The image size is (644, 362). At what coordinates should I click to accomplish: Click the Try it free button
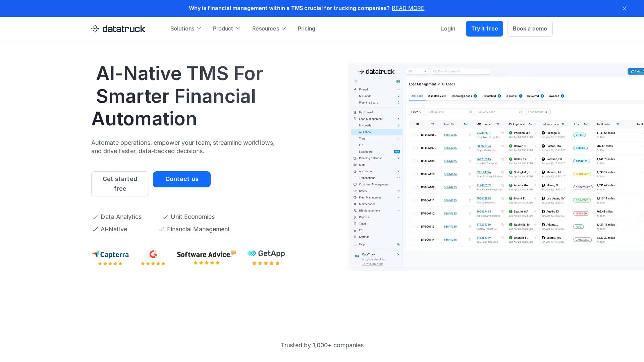coord(484,28)
